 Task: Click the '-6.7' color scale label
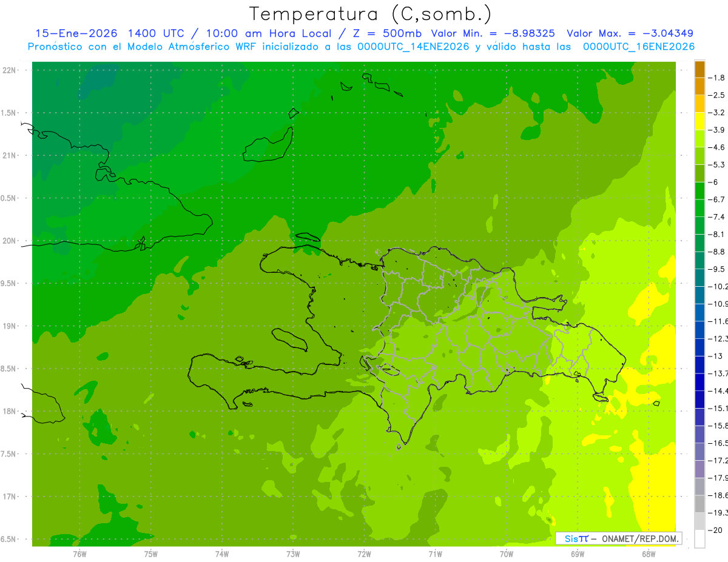point(716,199)
